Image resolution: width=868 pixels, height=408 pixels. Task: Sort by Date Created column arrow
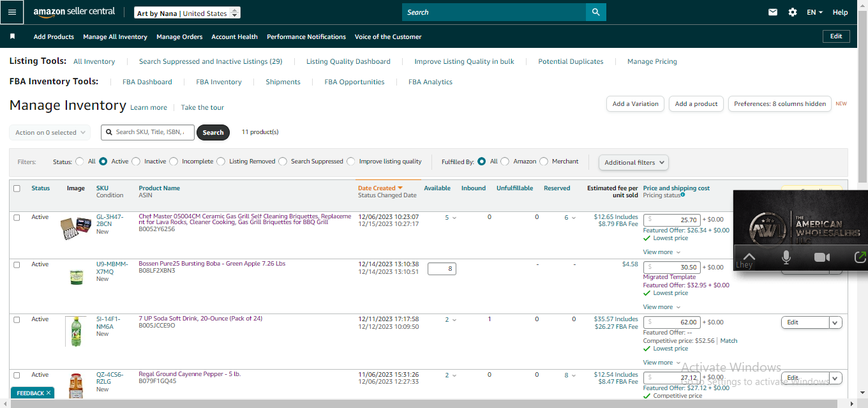(x=400, y=188)
